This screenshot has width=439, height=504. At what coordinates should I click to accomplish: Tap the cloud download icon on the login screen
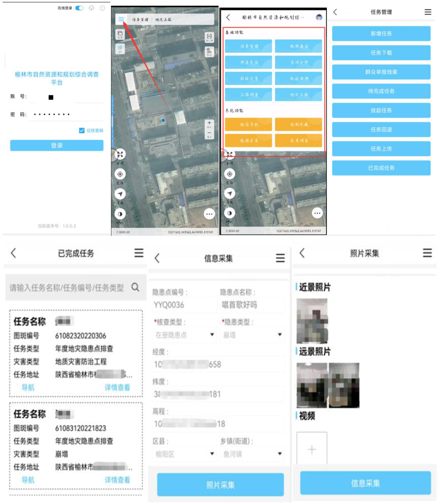[91, 8]
